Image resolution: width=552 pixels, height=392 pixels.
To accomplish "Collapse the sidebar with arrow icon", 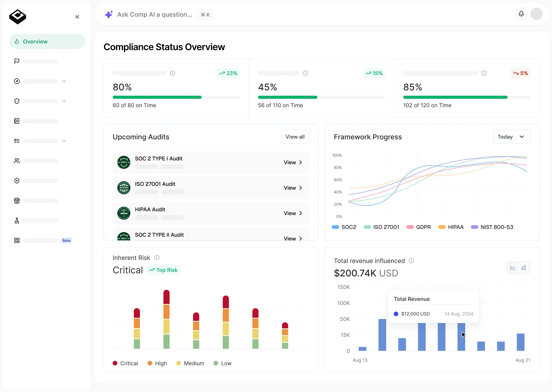I will point(77,17).
